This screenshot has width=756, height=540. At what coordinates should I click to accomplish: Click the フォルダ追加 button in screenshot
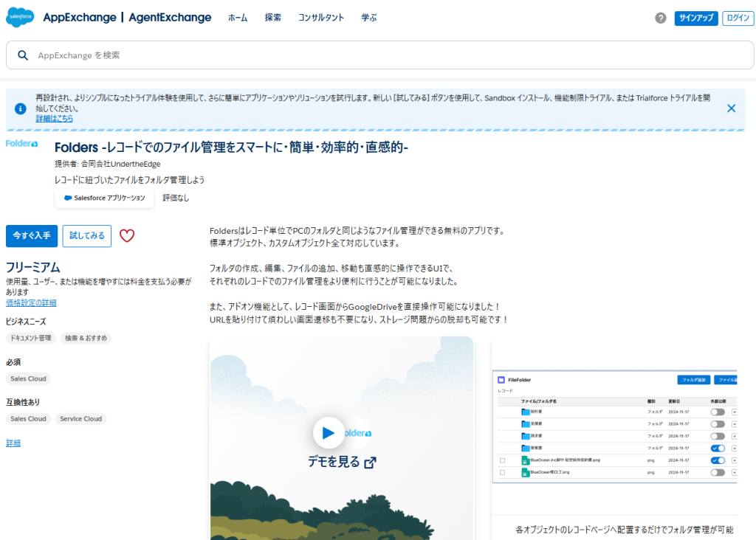click(x=694, y=380)
